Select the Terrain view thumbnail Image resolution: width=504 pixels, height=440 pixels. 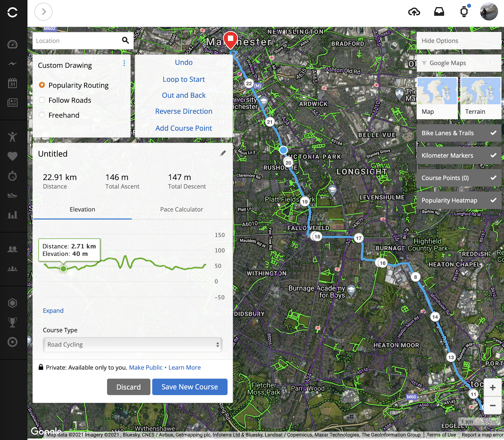point(481,98)
